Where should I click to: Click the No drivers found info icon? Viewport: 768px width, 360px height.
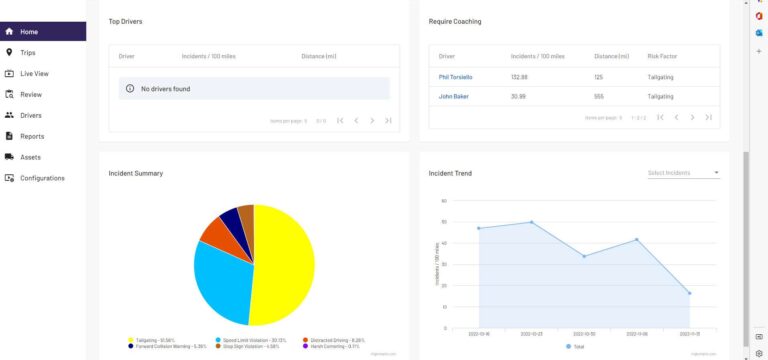130,89
